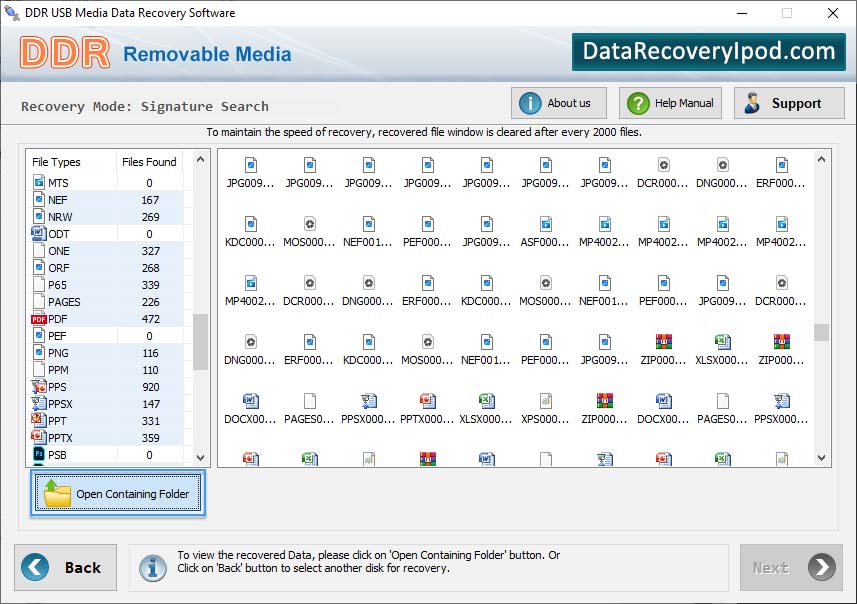Select the PAGES file type row
Image resolution: width=857 pixels, height=604 pixels.
tap(107, 302)
